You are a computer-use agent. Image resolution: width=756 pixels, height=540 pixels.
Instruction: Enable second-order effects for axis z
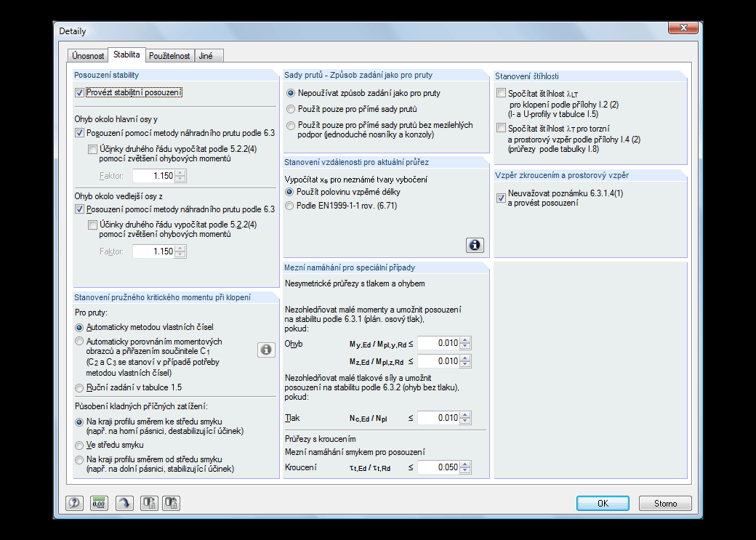click(92, 225)
